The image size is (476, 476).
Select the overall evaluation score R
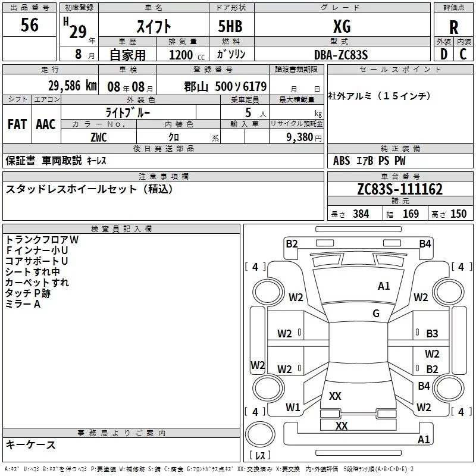pos(454,27)
